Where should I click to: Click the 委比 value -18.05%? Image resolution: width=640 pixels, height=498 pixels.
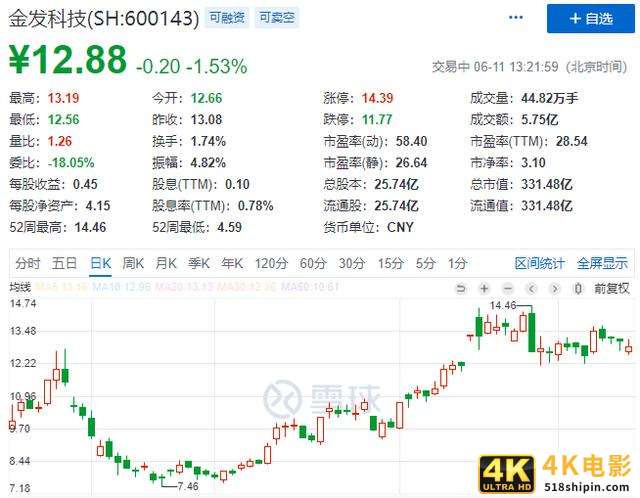coord(71,162)
